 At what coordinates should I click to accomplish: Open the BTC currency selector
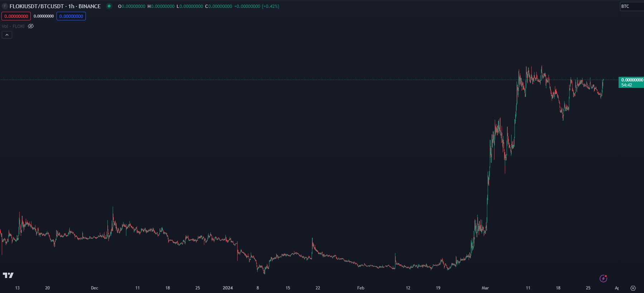pos(632,6)
